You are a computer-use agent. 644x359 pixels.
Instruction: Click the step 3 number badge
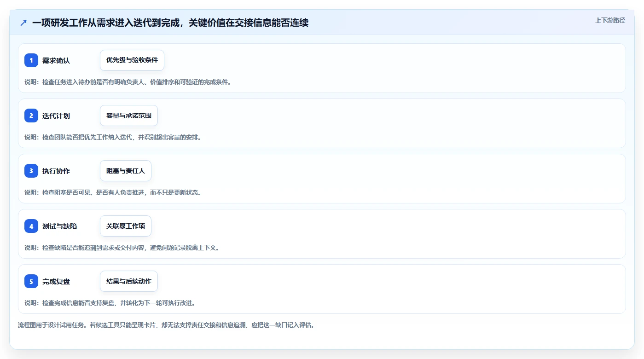click(31, 171)
